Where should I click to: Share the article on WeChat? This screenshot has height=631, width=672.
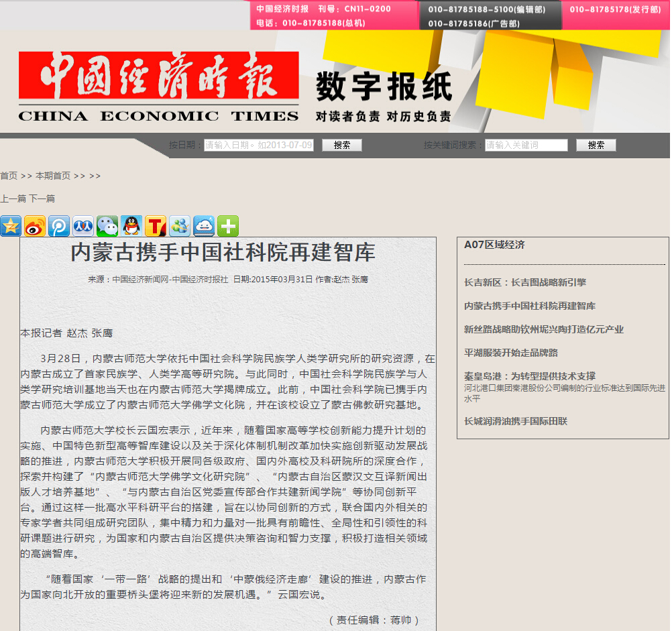pos(107,226)
